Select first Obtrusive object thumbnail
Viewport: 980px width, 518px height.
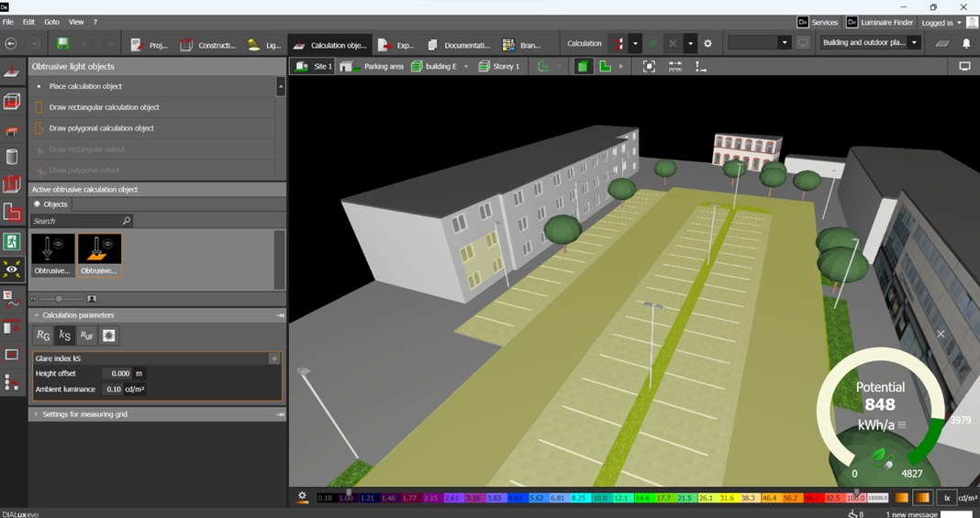pyautogui.click(x=53, y=255)
